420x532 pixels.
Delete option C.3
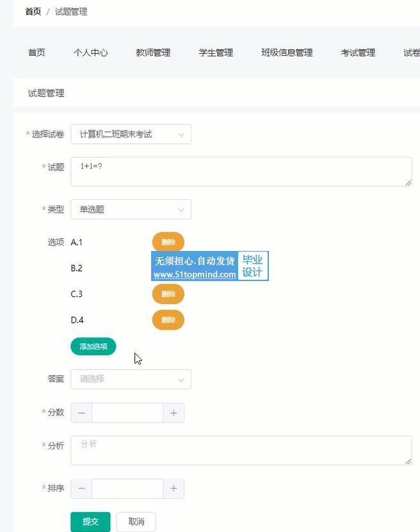(168, 294)
